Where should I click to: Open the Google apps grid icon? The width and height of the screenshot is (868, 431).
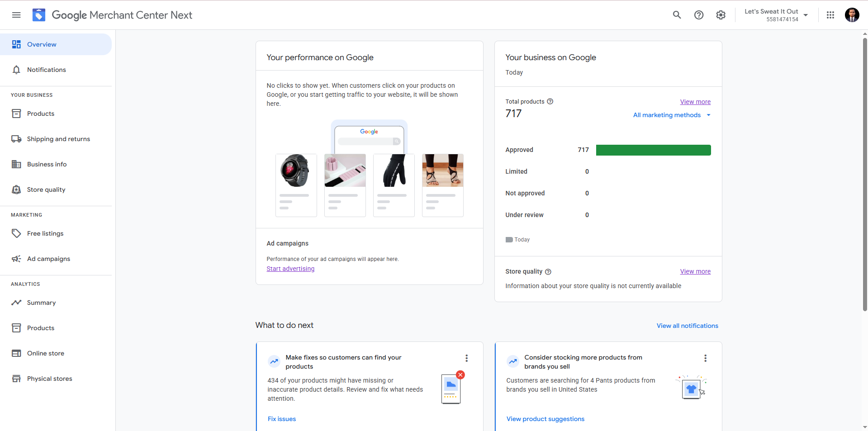[x=830, y=15]
